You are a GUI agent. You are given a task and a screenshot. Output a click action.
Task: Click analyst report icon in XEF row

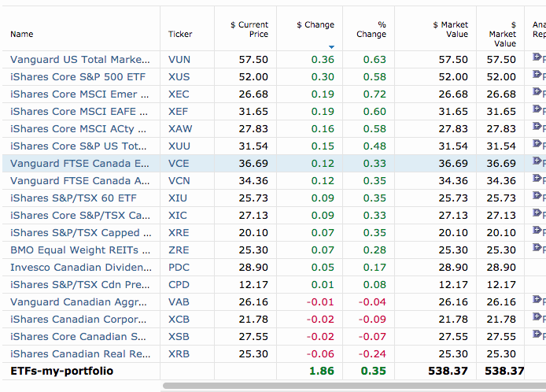click(537, 110)
